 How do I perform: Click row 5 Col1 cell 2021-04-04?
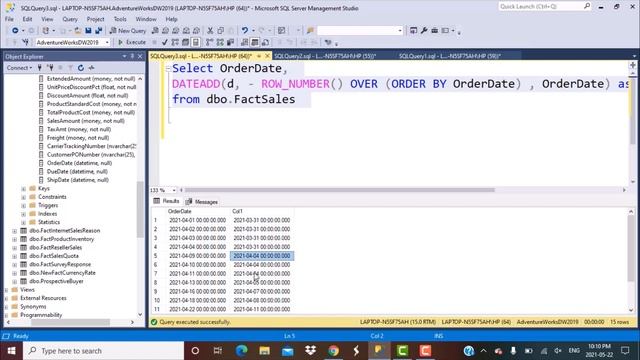pos(262,256)
